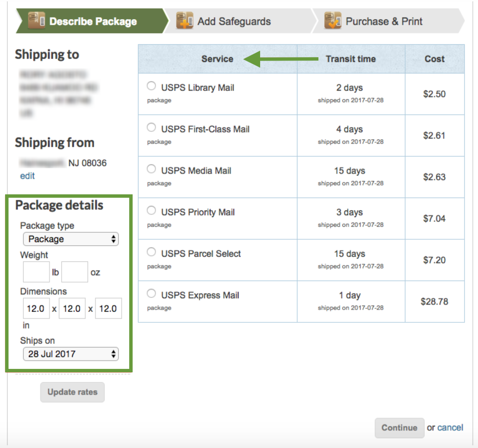Click the Purchase & Print package icon
The height and width of the screenshot is (448, 478).
click(x=332, y=20)
